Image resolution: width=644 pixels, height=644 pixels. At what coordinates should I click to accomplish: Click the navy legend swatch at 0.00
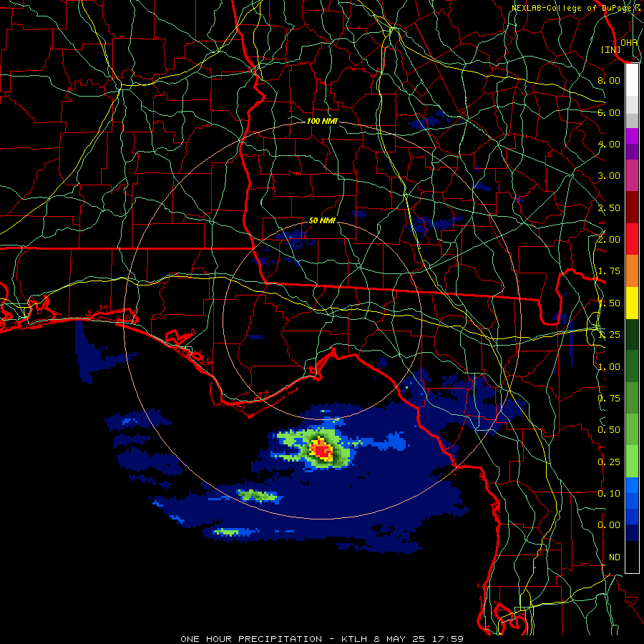[632, 533]
